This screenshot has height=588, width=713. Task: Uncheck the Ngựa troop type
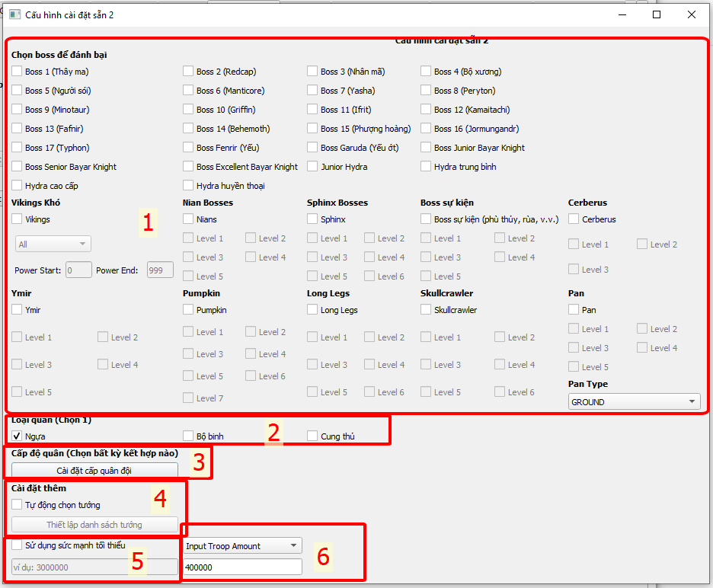tap(17, 436)
